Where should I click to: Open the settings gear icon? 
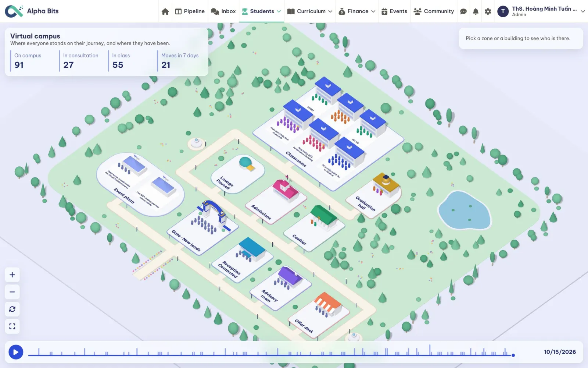488,11
